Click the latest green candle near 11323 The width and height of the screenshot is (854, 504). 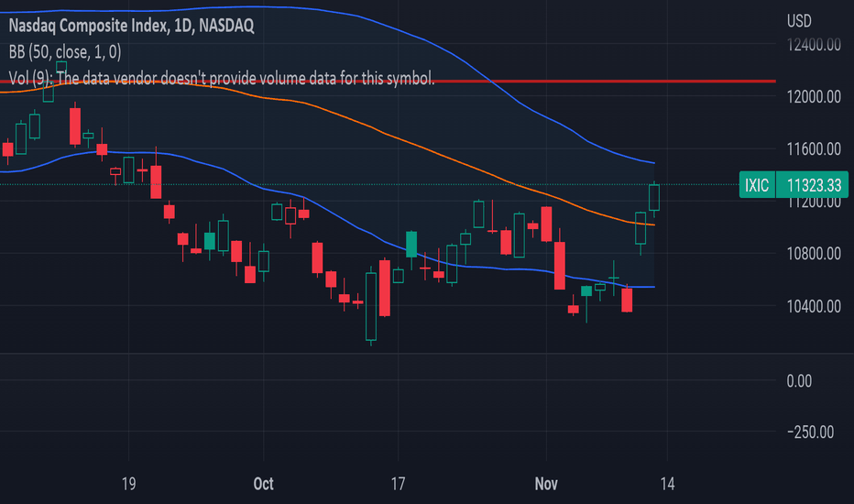tap(654, 197)
